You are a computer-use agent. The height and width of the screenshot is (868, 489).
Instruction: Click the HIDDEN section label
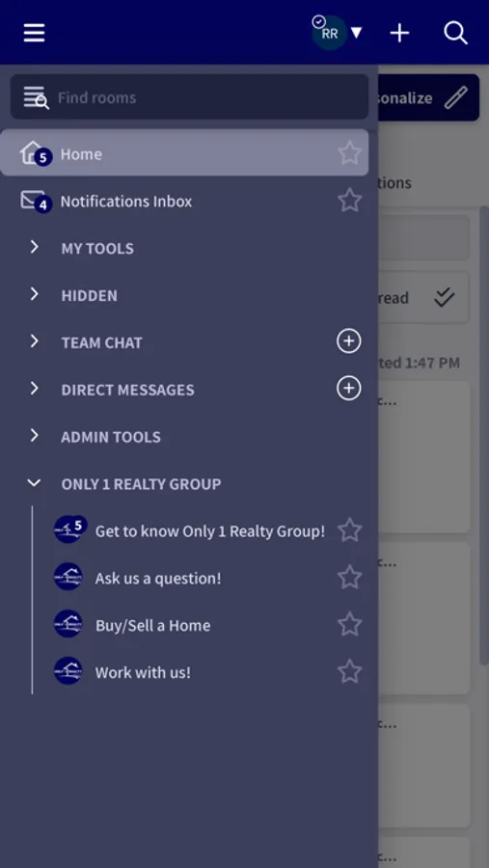[x=89, y=296]
